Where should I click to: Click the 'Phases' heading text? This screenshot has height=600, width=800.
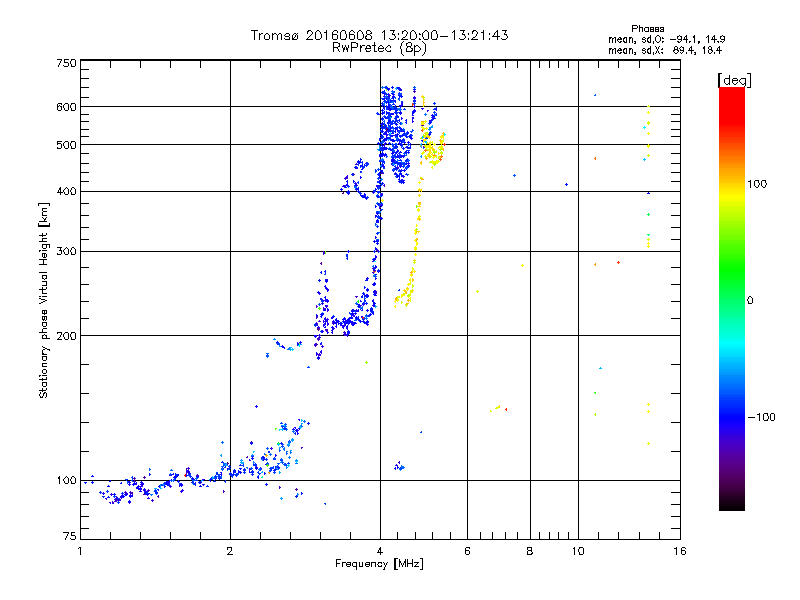tap(647, 29)
